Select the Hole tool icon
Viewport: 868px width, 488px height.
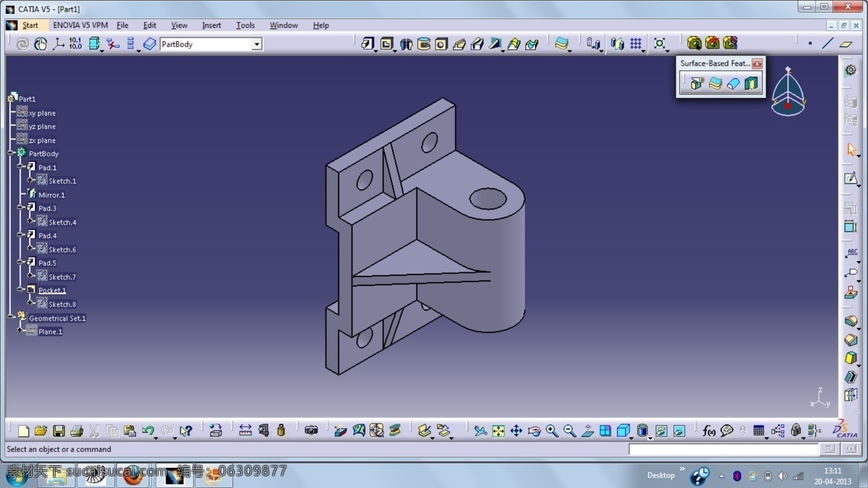coord(441,44)
